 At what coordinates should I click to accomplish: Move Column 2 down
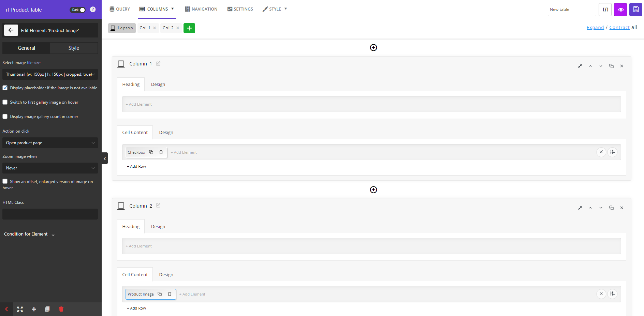(601, 208)
